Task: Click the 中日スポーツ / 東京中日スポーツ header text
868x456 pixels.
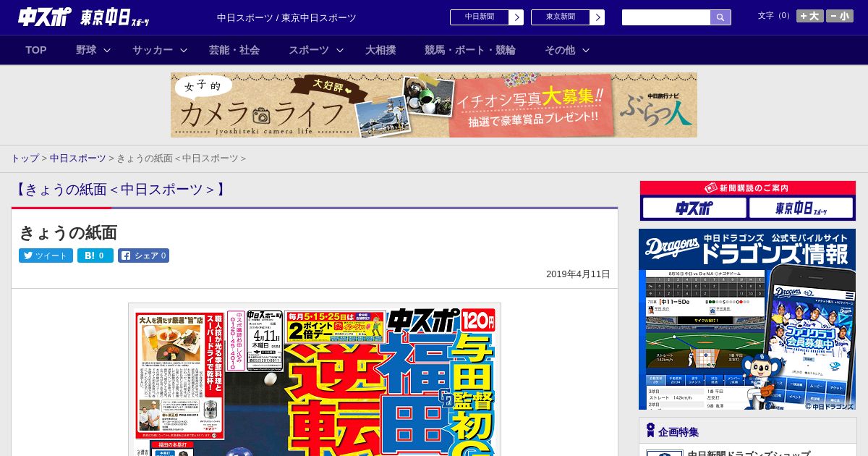Action: 286,17
